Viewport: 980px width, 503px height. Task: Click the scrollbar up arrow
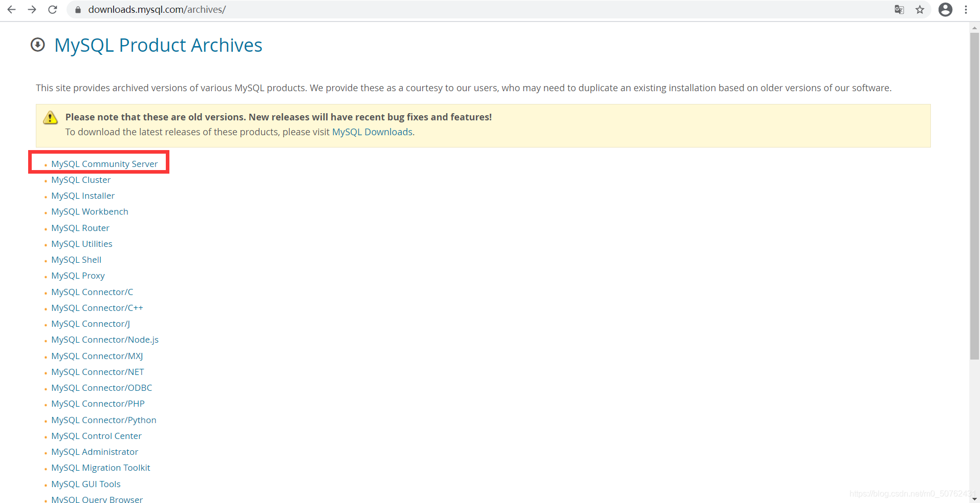tap(974, 27)
